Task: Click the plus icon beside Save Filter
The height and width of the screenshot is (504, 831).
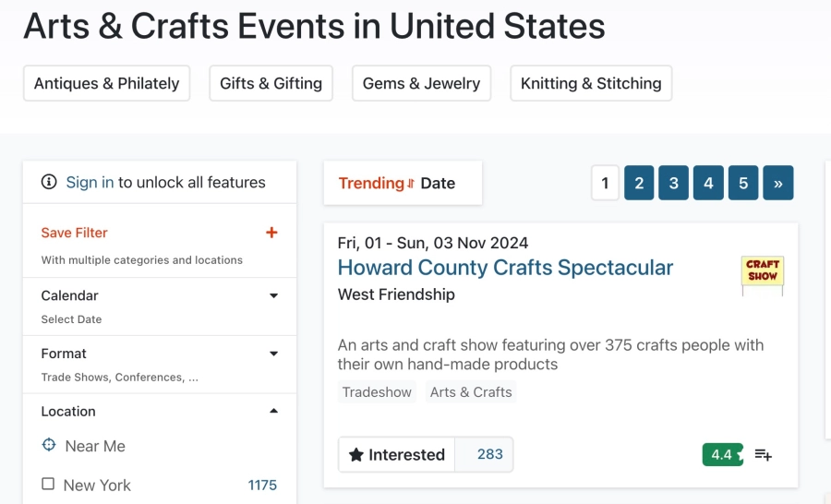Action: point(271,233)
